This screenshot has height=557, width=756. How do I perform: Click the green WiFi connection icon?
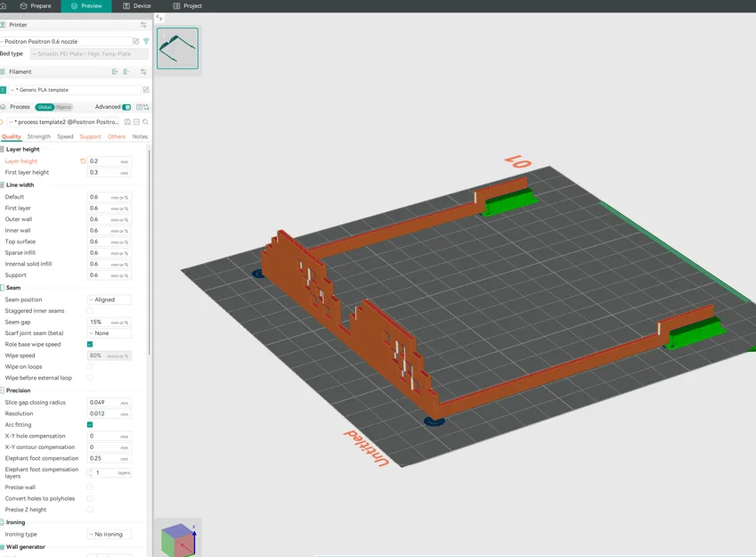146,42
